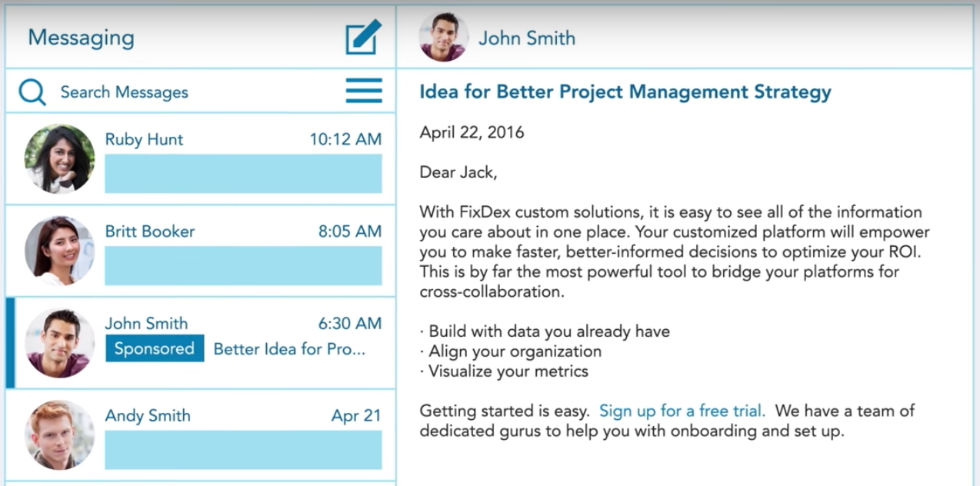Open the 'Better Idea for Pro...' message preview
Screen dimensions: 980x486
point(289,349)
